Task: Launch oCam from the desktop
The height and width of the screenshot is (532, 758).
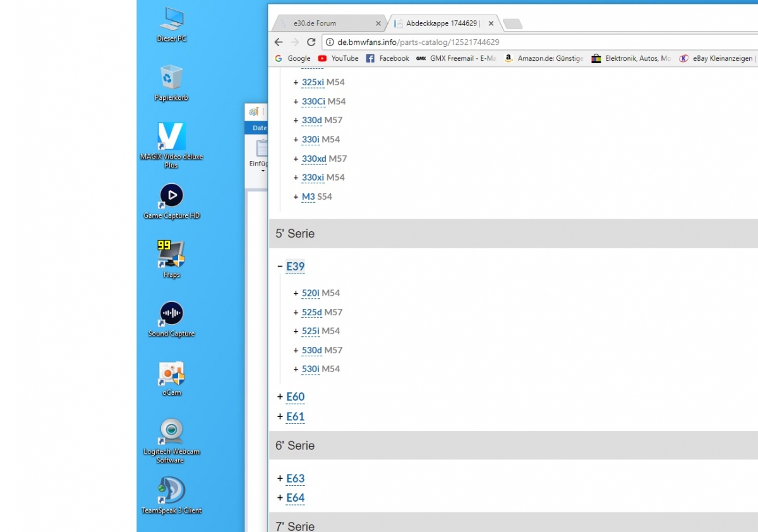Action: 171,373
